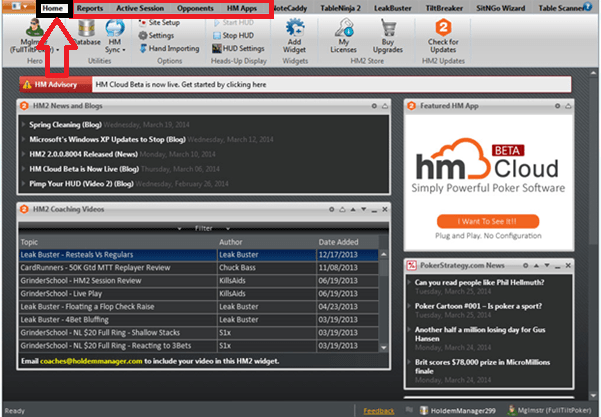The image size is (601, 417).
Task: Open the Opponents tab
Action: pos(195,8)
